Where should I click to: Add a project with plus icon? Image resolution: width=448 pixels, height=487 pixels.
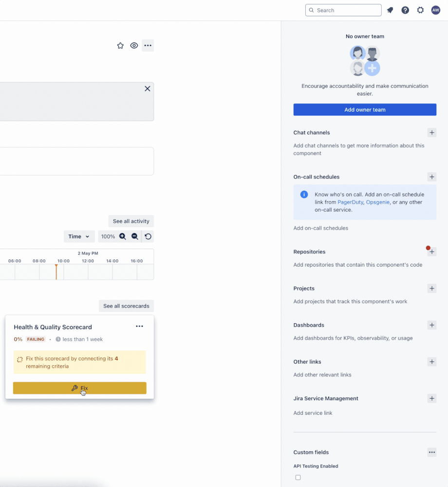(432, 289)
